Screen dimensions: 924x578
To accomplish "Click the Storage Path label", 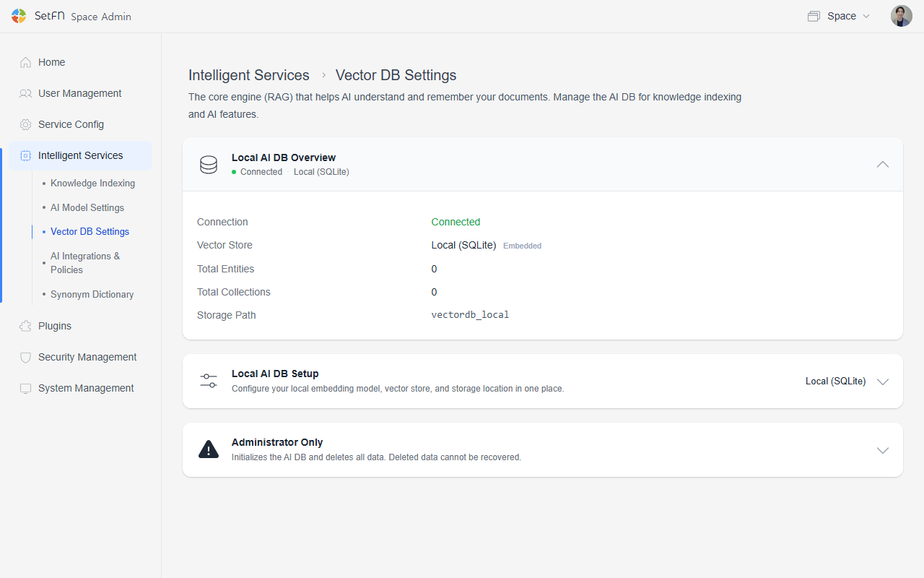I will pos(227,315).
